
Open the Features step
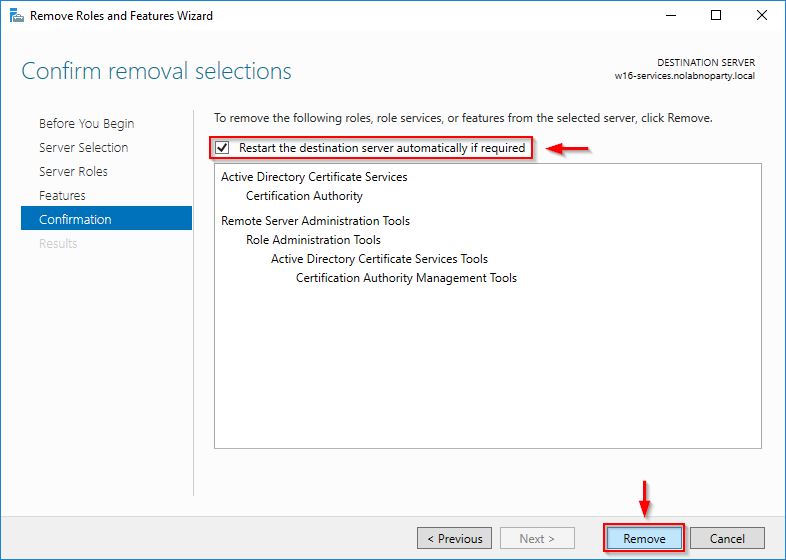(62, 196)
